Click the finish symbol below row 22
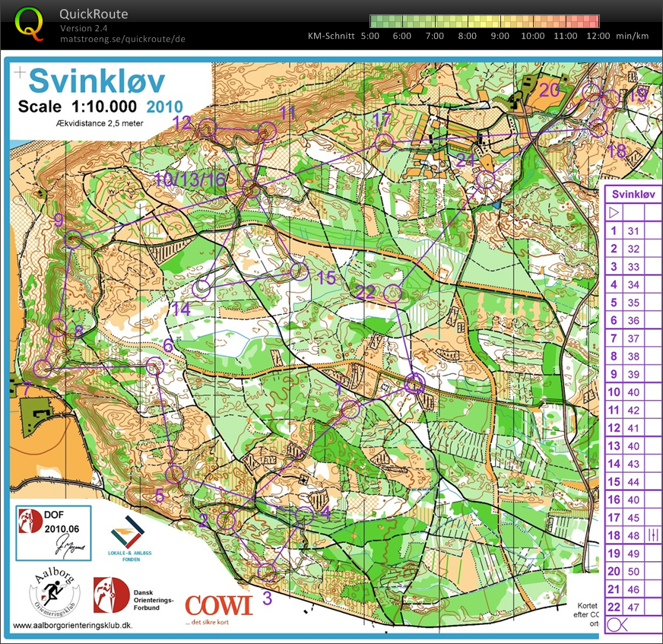The width and height of the screenshot is (663, 644). 617,624
